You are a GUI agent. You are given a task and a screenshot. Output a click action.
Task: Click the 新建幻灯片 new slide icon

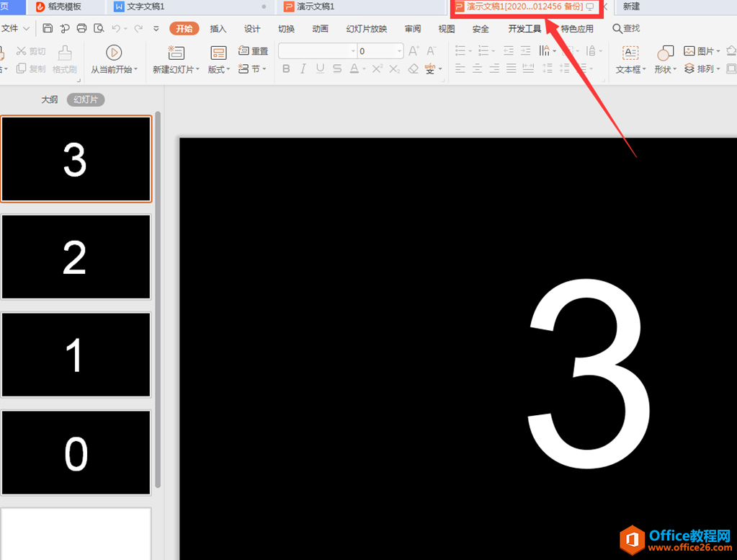click(176, 53)
